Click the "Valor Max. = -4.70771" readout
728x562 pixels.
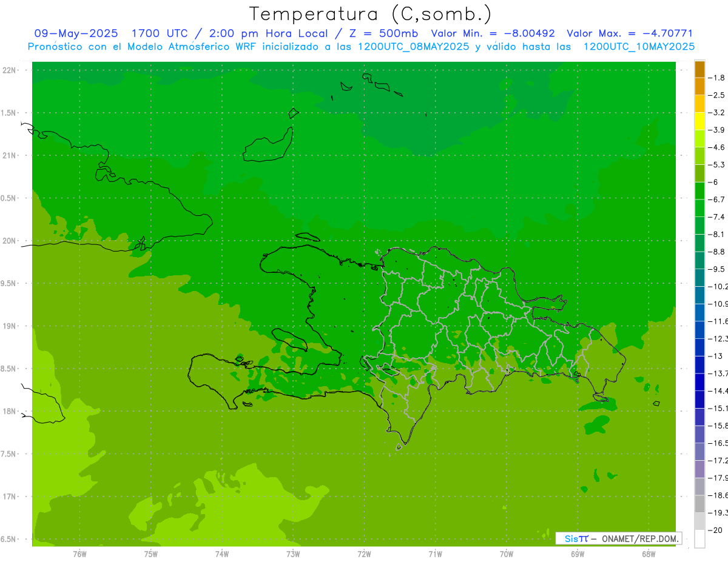630,33
